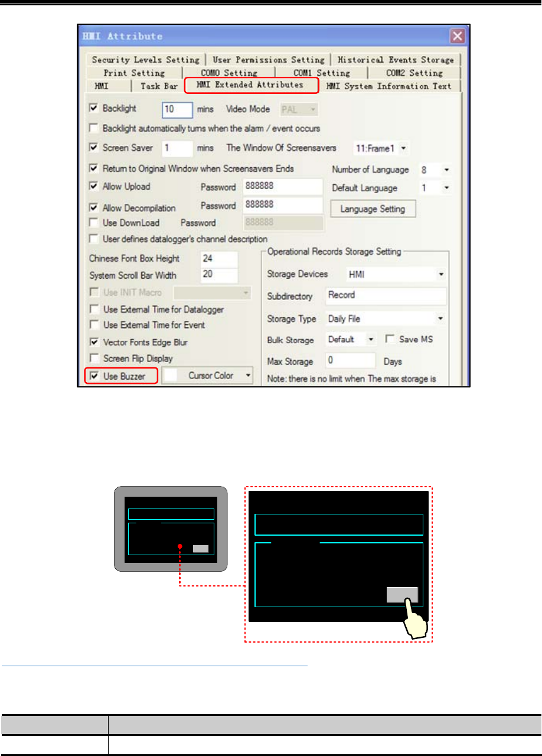Viewport: 542px width, 756px height.
Task: Click the Allow Decompilation password field
Action: point(283,206)
